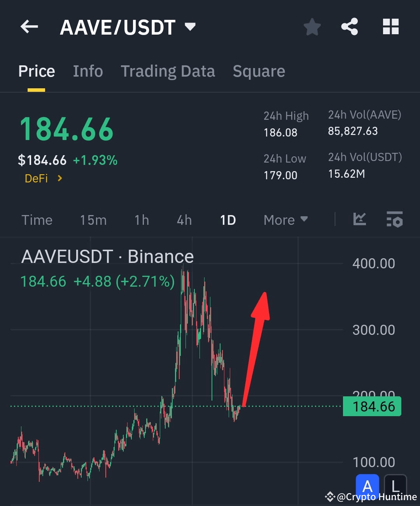Select the Info tab
This screenshot has height=506, width=420.
coord(87,71)
